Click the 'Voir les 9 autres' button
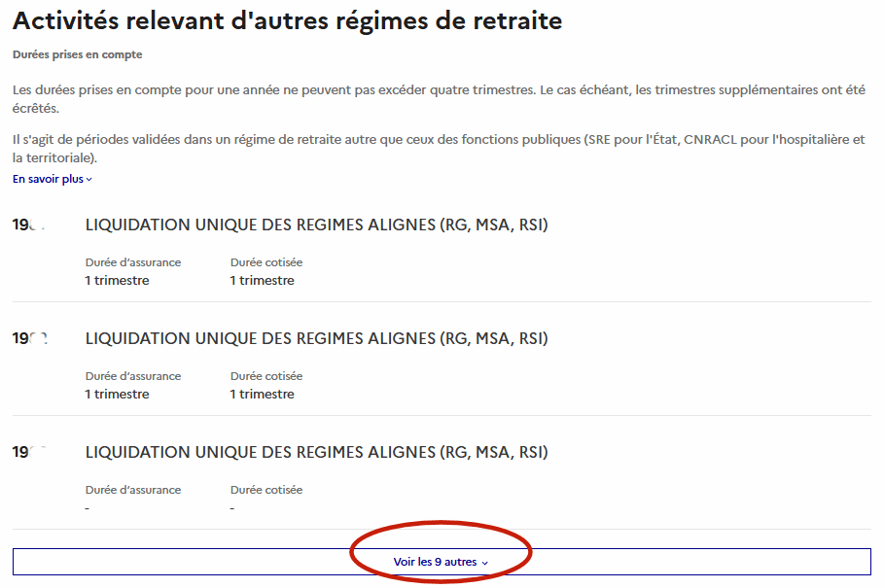This screenshot has width=884, height=588. tap(436, 562)
